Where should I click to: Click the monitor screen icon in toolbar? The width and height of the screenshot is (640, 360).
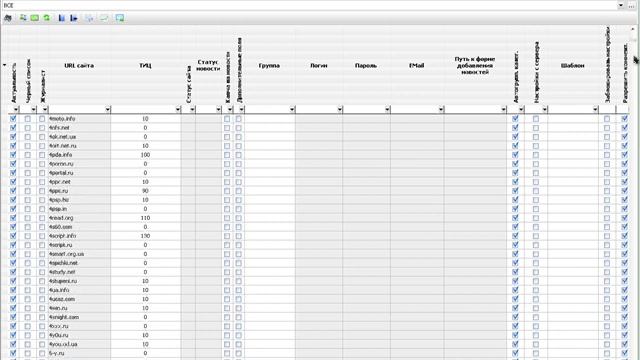pyautogui.click(x=120, y=18)
